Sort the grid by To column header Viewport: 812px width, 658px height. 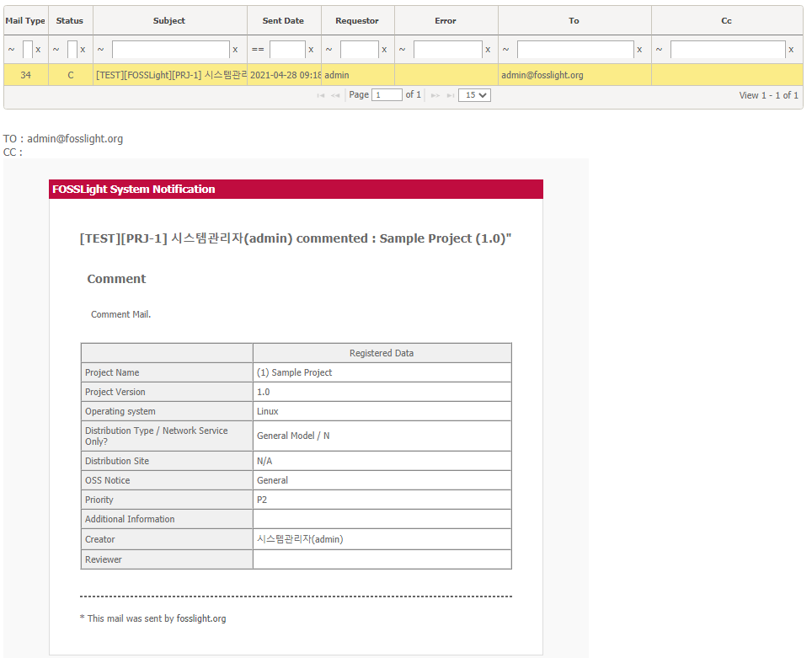pyautogui.click(x=574, y=21)
